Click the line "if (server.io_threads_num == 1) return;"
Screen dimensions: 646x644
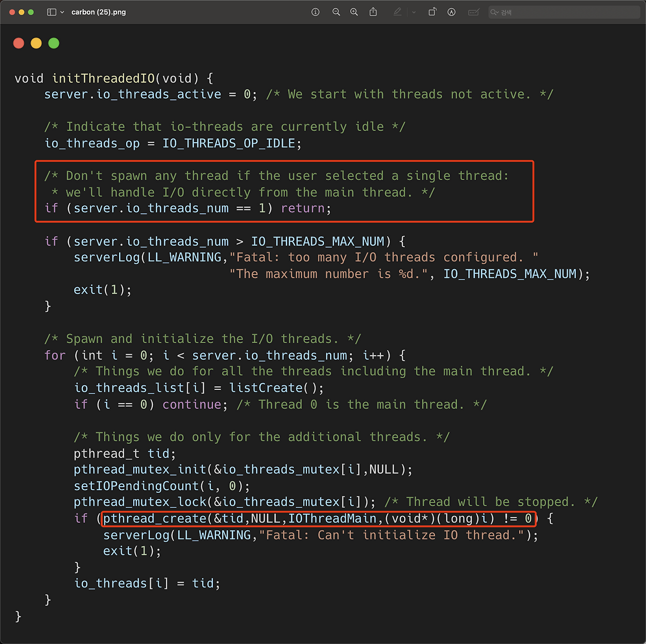point(188,208)
